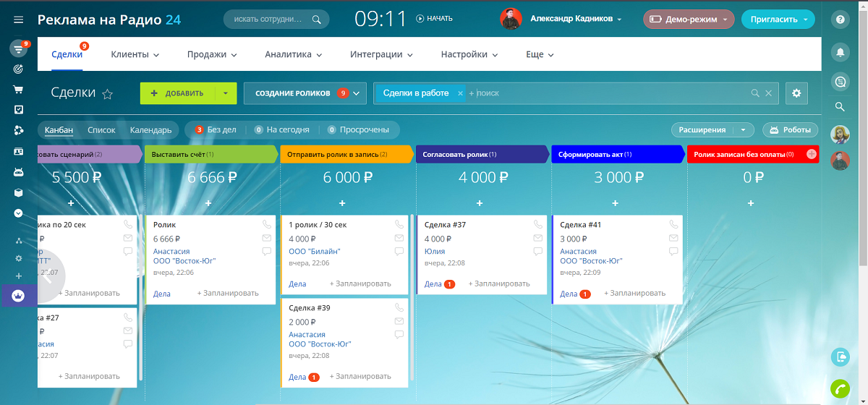
Task: Remove the Сделки в работе filter tag
Action: click(x=460, y=93)
